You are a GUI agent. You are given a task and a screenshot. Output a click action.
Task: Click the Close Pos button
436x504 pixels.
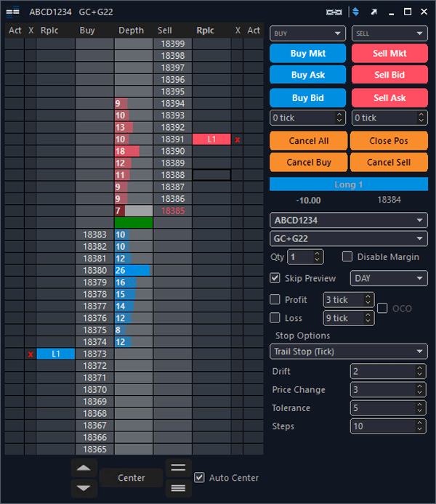point(389,141)
